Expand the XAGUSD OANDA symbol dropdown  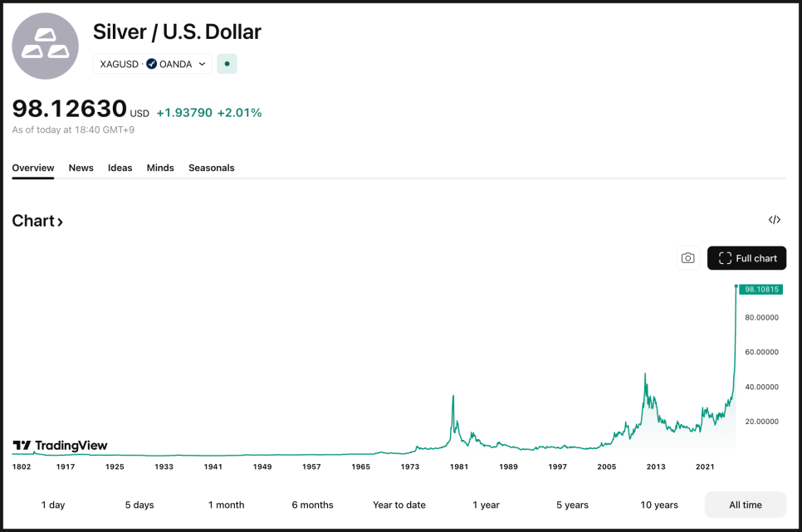click(x=203, y=64)
